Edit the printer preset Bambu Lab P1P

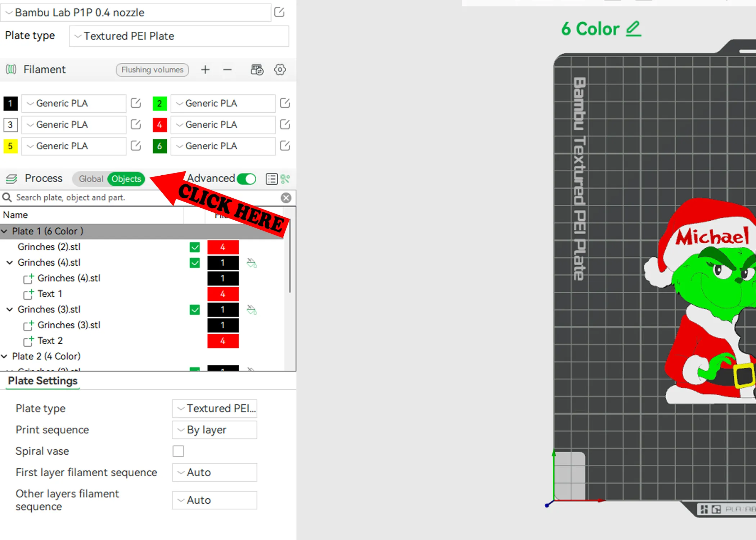279,12
